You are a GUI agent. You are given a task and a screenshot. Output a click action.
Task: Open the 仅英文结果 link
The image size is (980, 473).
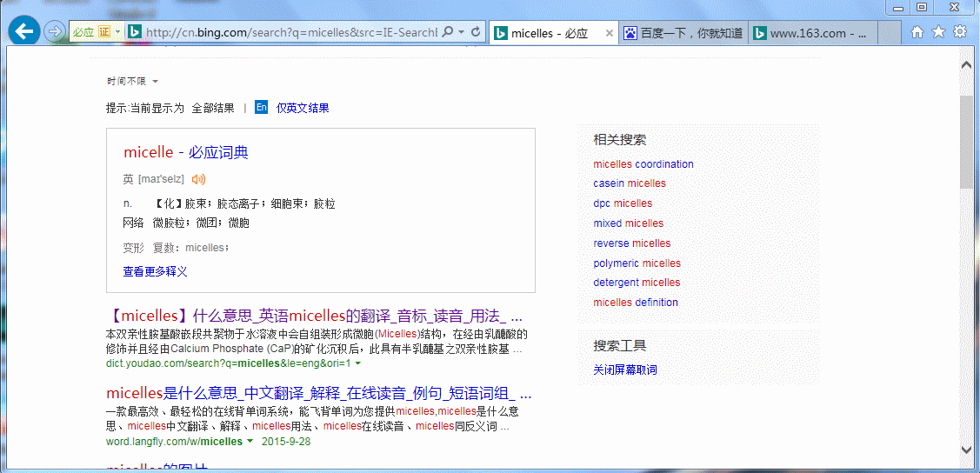click(303, 108)
